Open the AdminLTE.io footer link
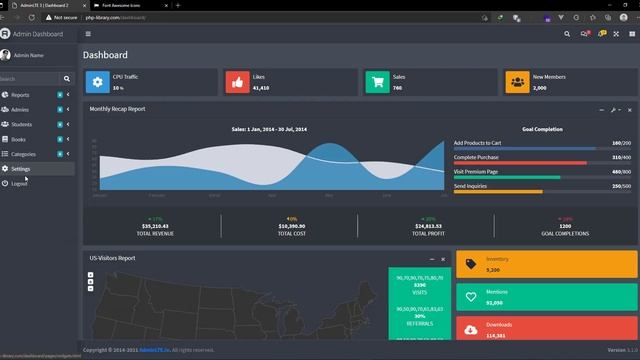Image resolution: width=640 pixels, height=360 pixels. coord(154,350)
